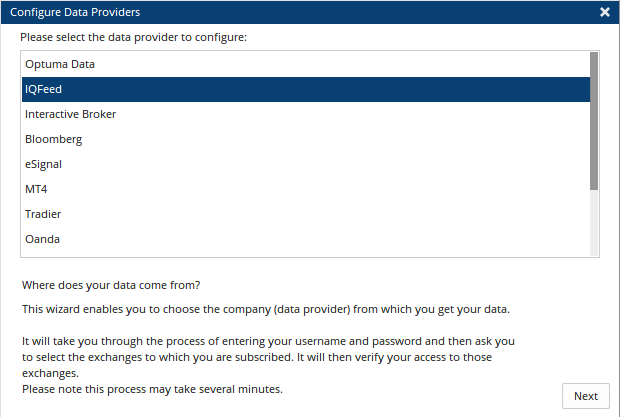This screenshot has height=417, width=620.
Task: Click the 'may take several minutes' note
Action: [x=152, y=389]
